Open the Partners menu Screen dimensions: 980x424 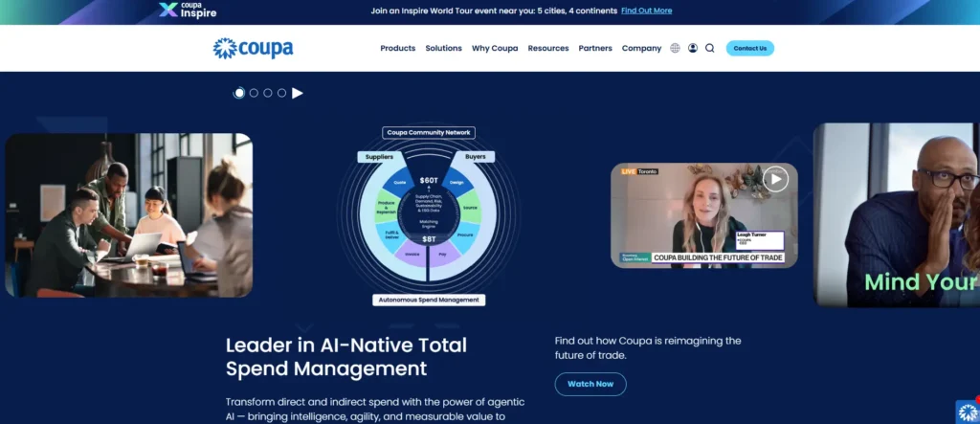tap(595, 48)
